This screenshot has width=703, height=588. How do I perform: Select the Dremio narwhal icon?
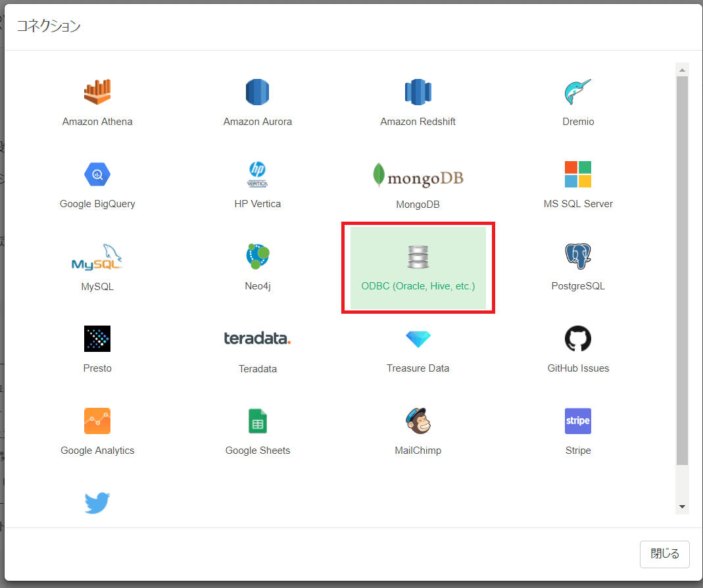[578, 92]
